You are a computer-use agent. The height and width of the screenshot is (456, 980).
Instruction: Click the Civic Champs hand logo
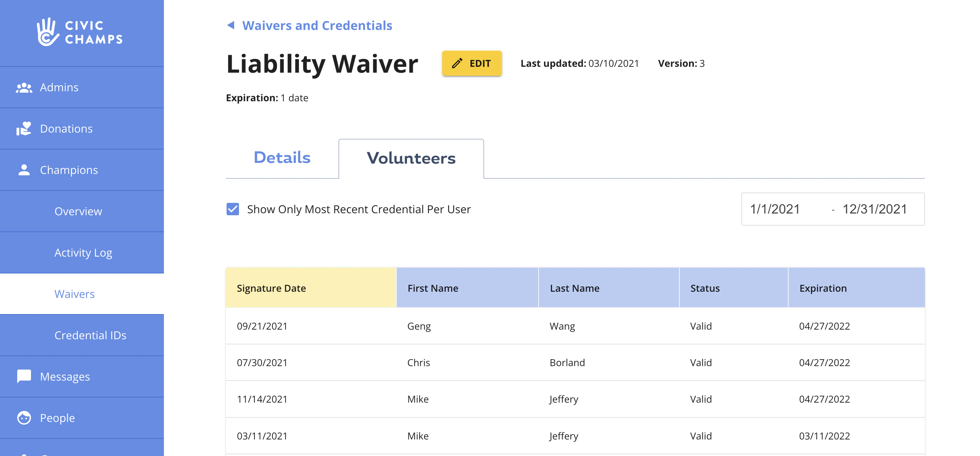tap(48, 32)
